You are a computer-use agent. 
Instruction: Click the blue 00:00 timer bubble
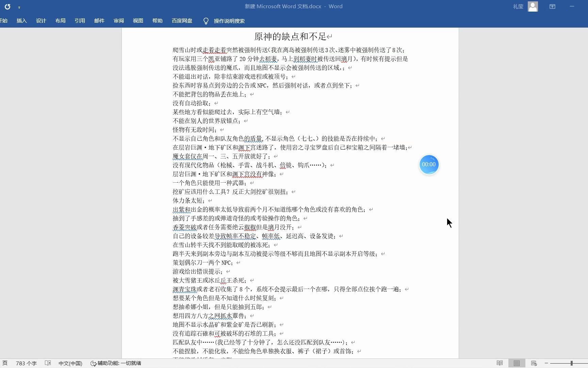(x=429, y=165)
